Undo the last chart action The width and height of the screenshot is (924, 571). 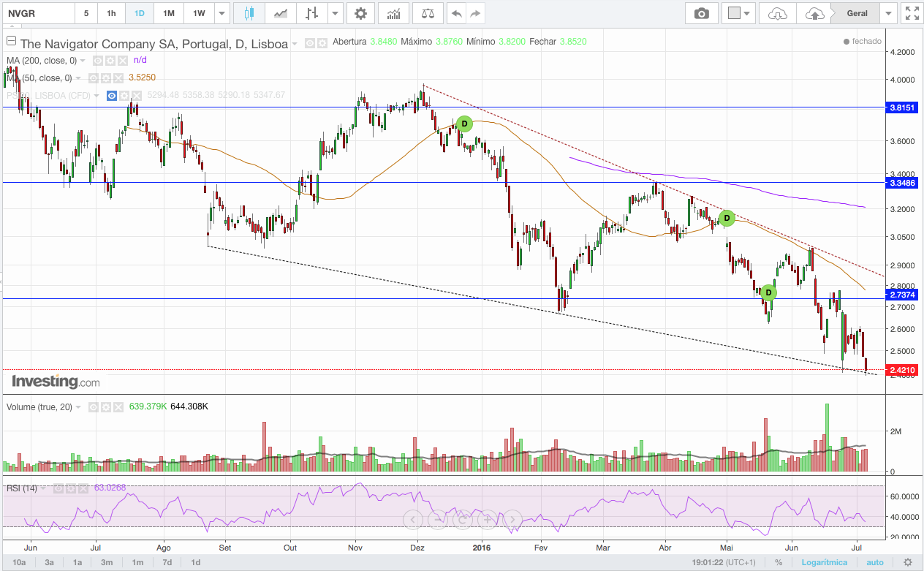pyautogui.click(x=456, y=13)
